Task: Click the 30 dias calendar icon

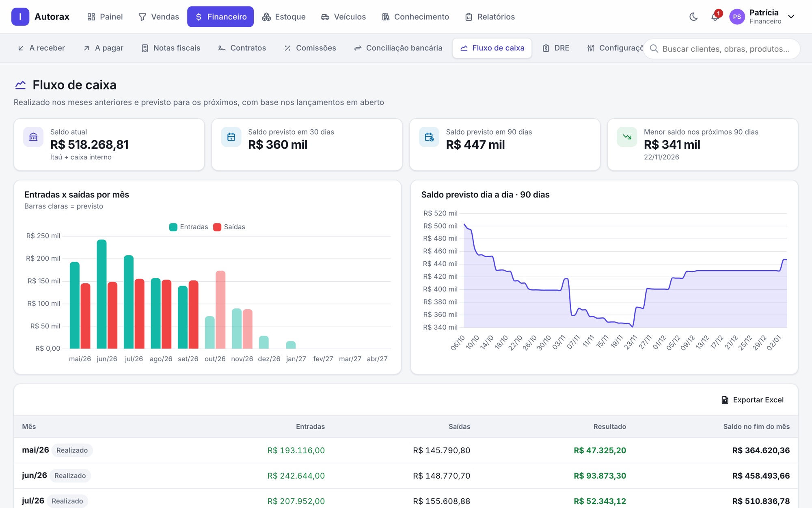Action: pyautogui.click(x=231, y=137)
